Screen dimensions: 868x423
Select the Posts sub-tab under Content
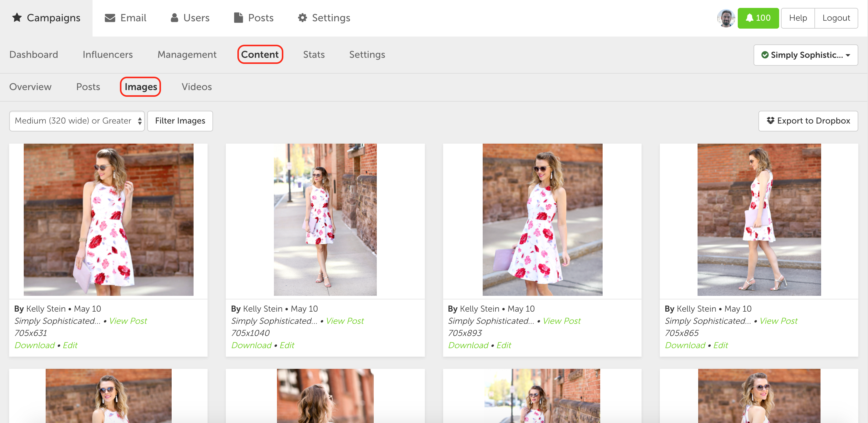coord(88,87)
